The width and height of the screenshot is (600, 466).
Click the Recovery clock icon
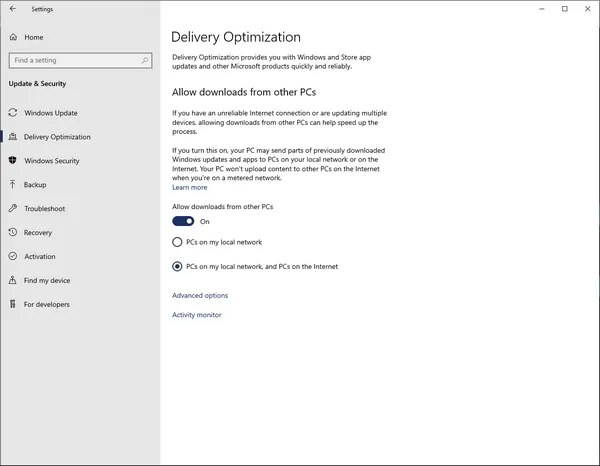pos(13,232)
